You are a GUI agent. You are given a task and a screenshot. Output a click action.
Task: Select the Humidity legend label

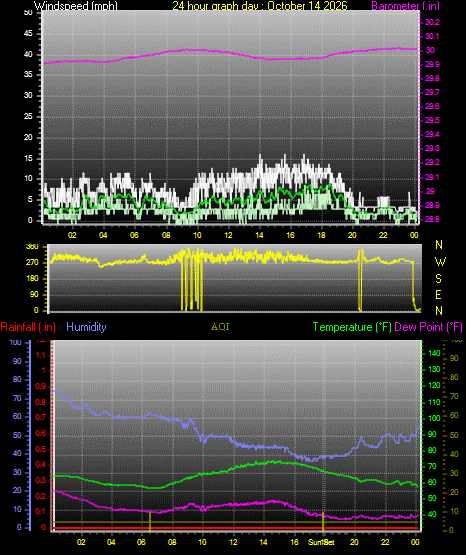tap(86, 327)
